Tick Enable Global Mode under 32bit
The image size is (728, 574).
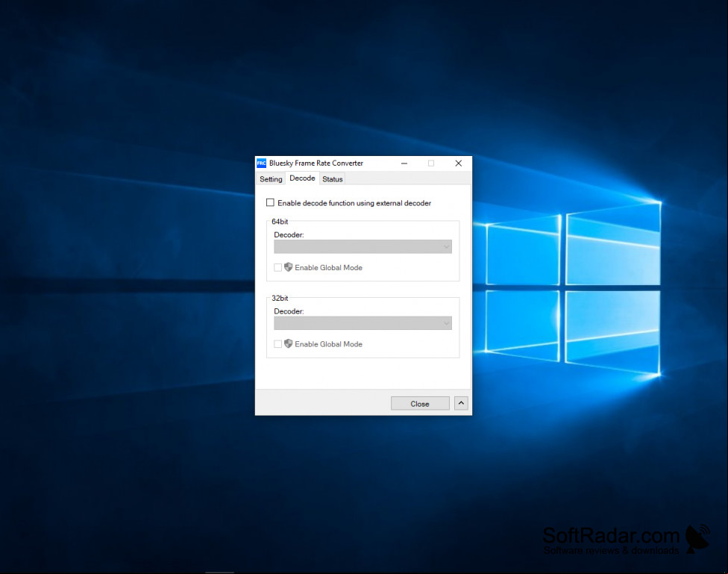click(277, 344)
